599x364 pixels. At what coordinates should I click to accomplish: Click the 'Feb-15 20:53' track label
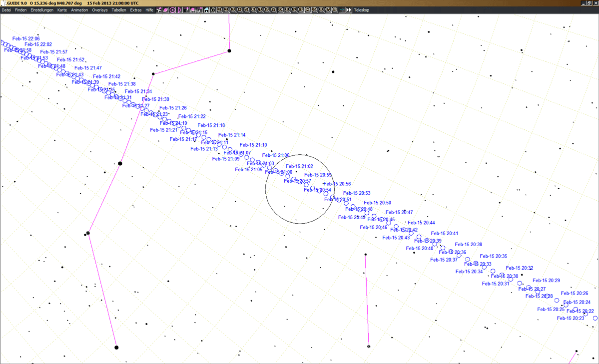tap(357, 193)
